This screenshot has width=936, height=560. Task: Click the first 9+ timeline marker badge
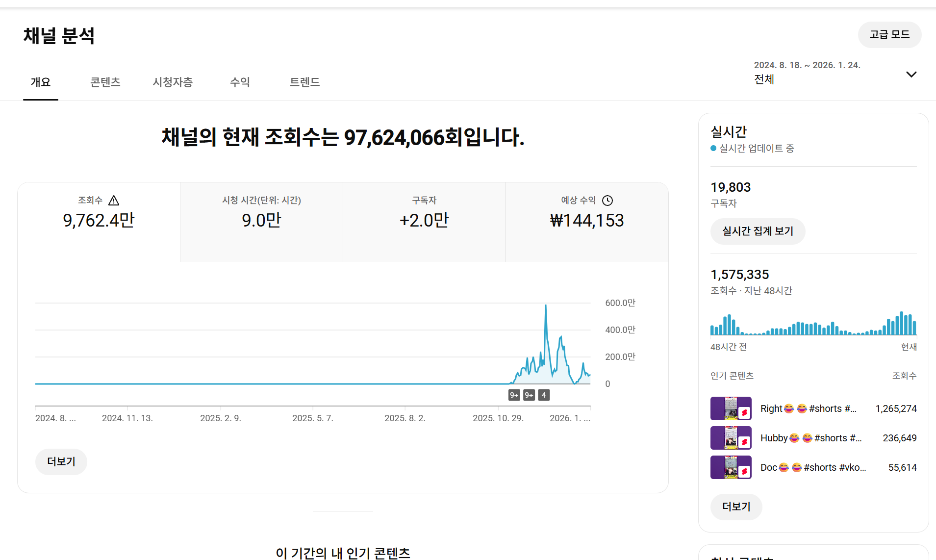pos(514,395)
